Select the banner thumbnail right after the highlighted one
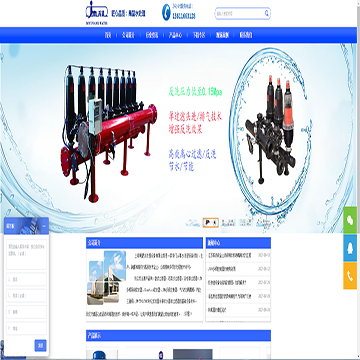Screen dimensions: 360x360 tap(228, 222)
